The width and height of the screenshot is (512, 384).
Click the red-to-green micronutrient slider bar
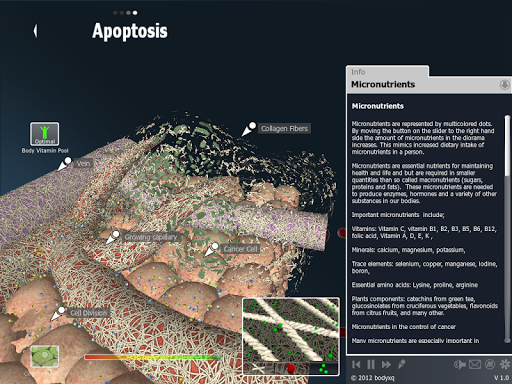(152, 357)
